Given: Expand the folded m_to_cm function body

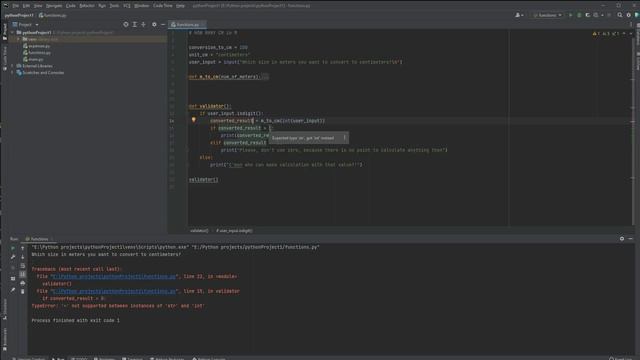Looking at the screenshot, I should (265, 76).
